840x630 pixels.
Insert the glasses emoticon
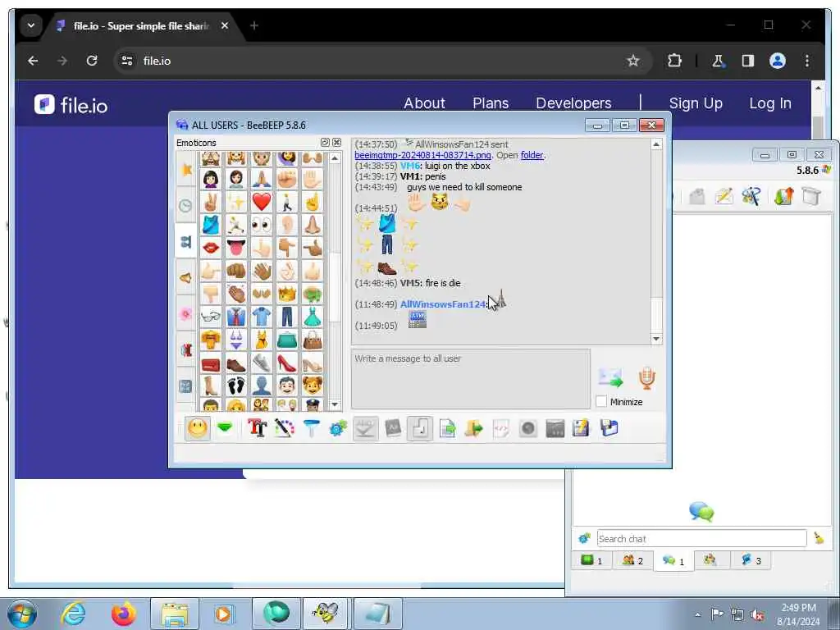click(211, 317)
